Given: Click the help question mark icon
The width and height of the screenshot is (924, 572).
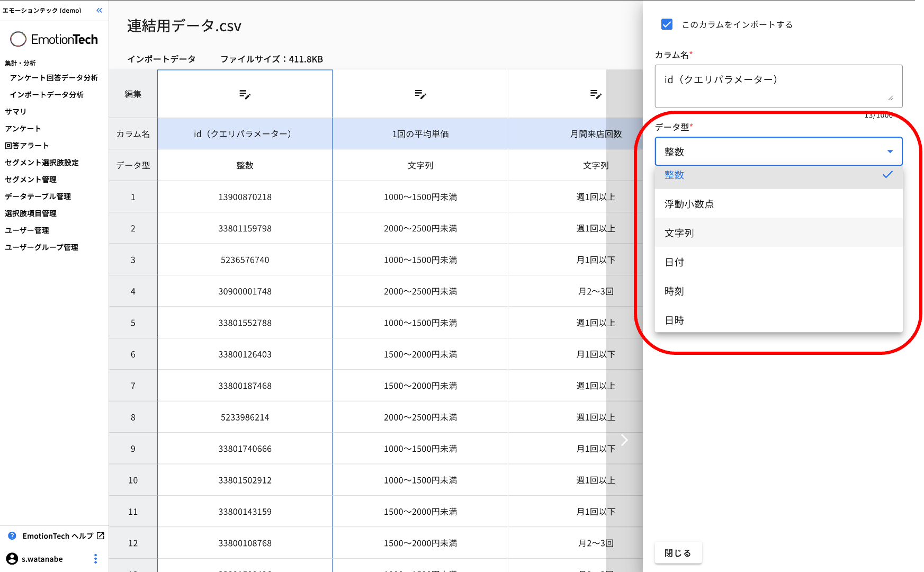Looking at the screenshot, I should [12, 536].
